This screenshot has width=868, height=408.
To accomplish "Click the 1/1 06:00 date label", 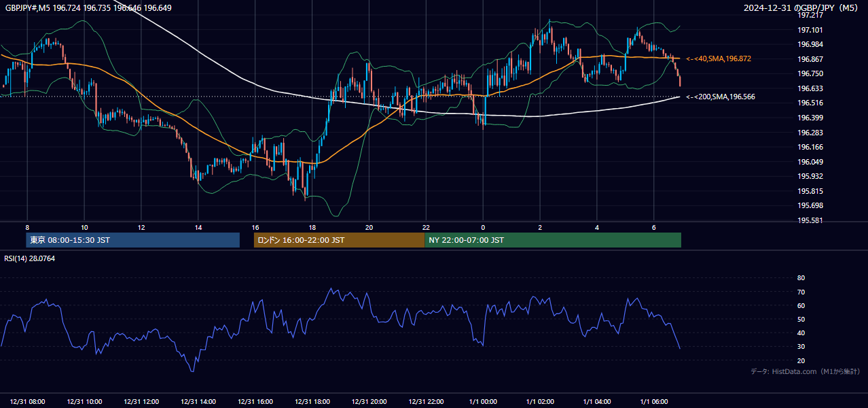I will pos(654,402).
